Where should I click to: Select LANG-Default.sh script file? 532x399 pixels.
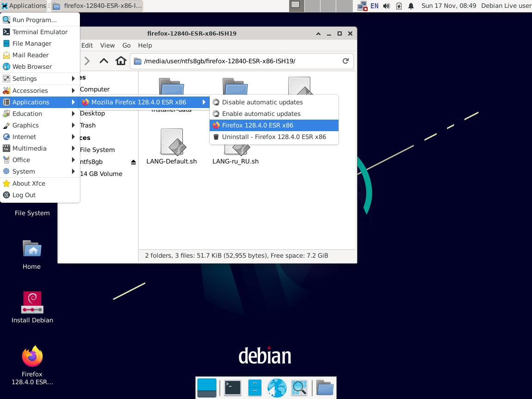coord(171,146)
